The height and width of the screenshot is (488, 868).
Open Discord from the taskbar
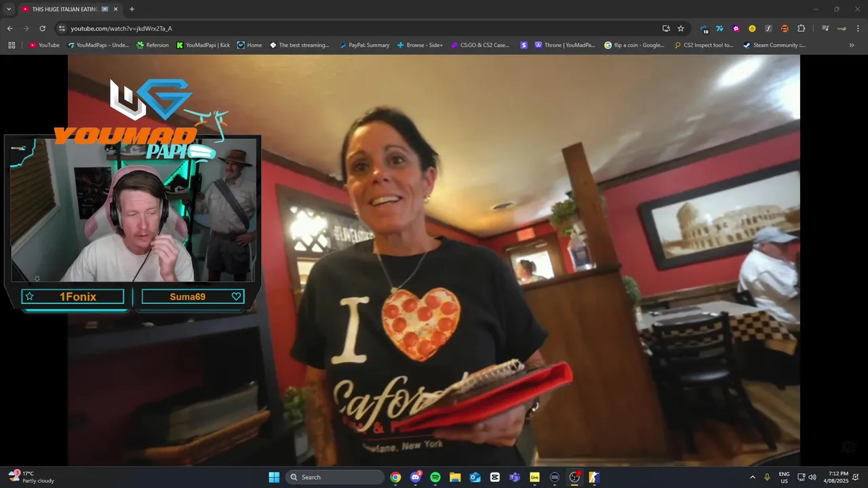coord(416,477)
